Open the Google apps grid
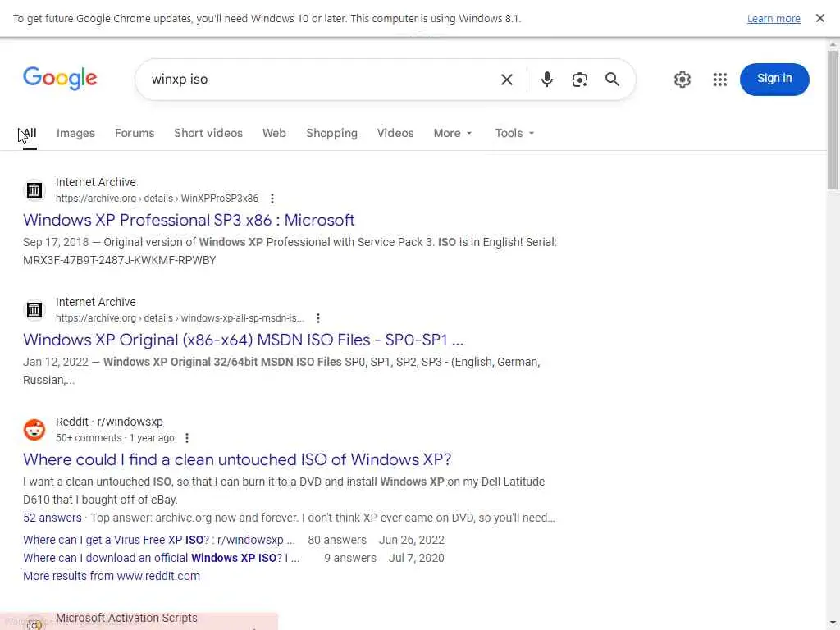 tap(720, 80)
